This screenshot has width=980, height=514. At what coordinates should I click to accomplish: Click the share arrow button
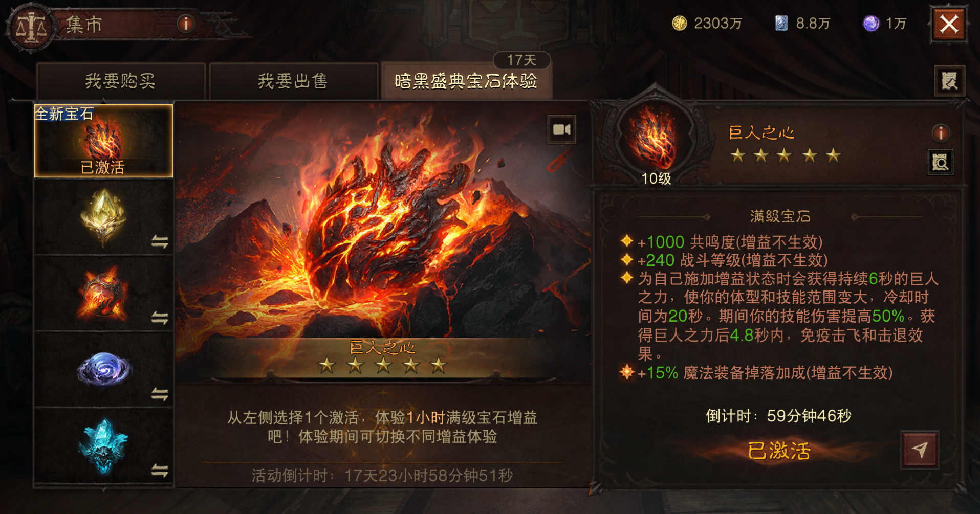coord(920,450)
